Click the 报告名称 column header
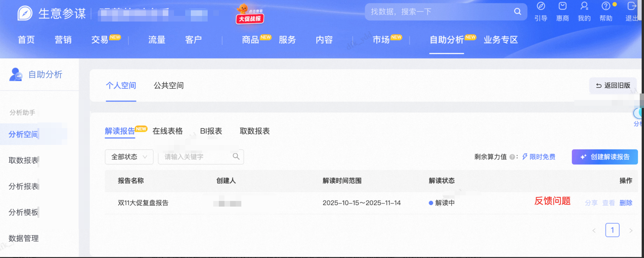 click(131, 181)
